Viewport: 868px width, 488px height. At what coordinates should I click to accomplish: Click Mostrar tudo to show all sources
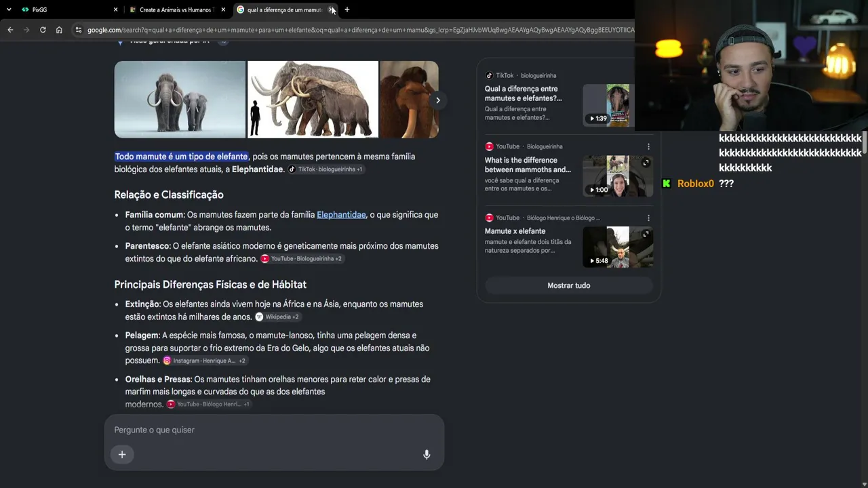pos(569,285)
